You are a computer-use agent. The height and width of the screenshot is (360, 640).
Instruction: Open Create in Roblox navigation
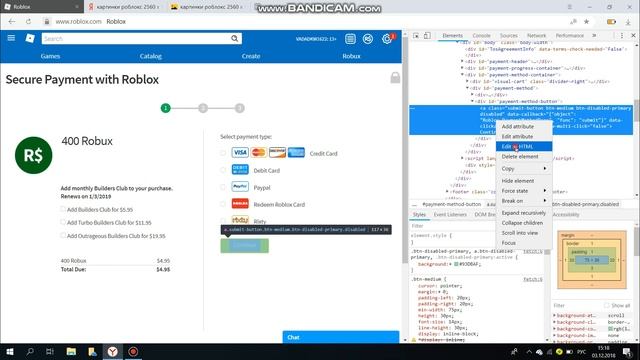pyautogui.click(x=251, y=56)
